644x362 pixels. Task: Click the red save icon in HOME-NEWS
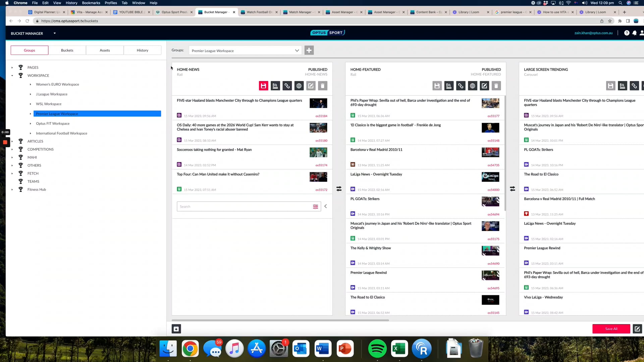tap(263, 86)
